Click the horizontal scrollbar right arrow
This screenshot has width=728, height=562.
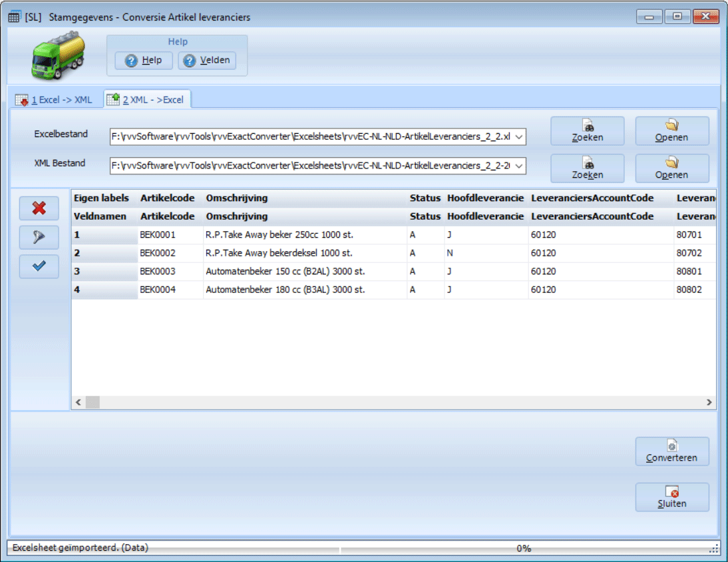(709, 402)
